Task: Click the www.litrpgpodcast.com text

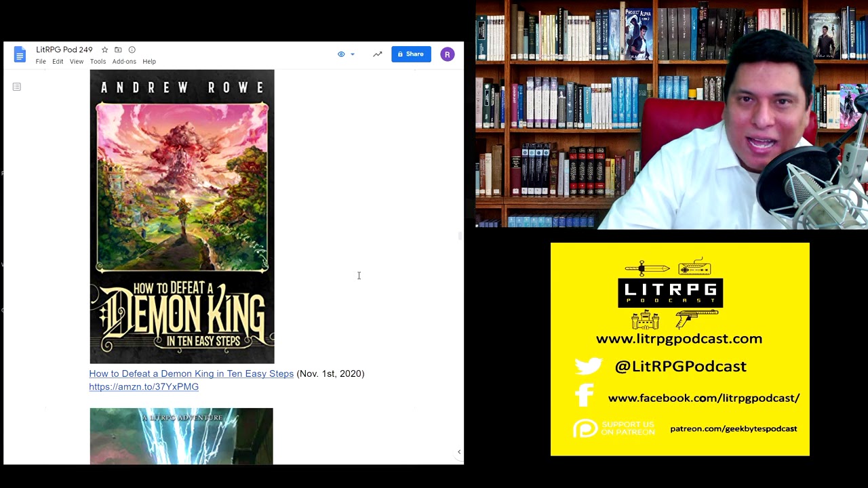Action: (x=679, y=339)
